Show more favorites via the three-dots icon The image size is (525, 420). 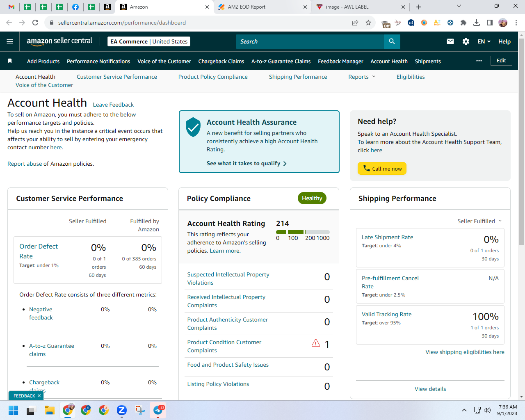(x=479, y=61)
